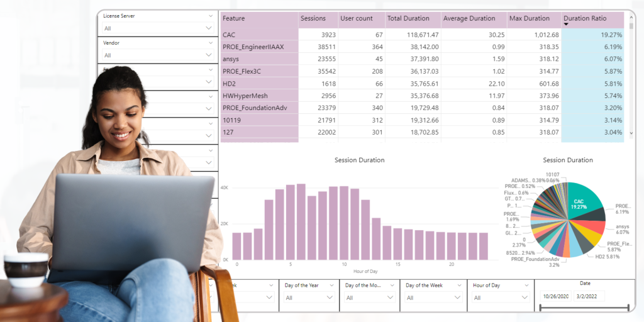Click the end date field 3/2/2022

coord(590,296)
